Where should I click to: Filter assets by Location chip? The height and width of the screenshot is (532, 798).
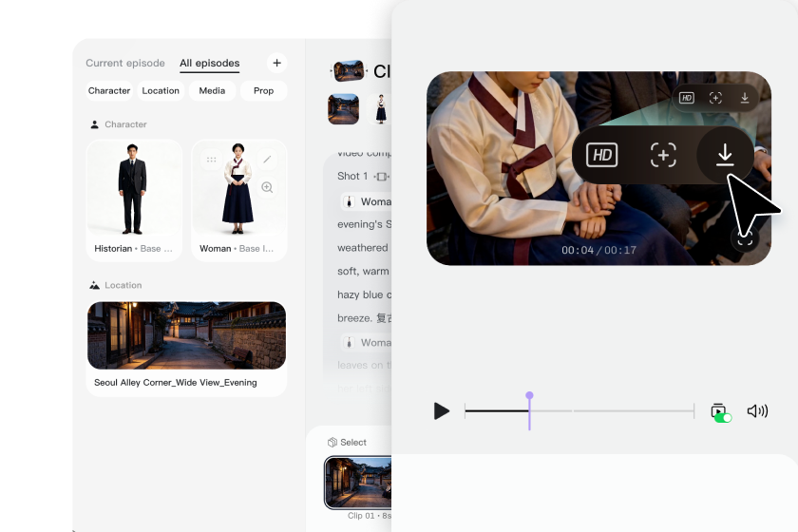[161, 90]
